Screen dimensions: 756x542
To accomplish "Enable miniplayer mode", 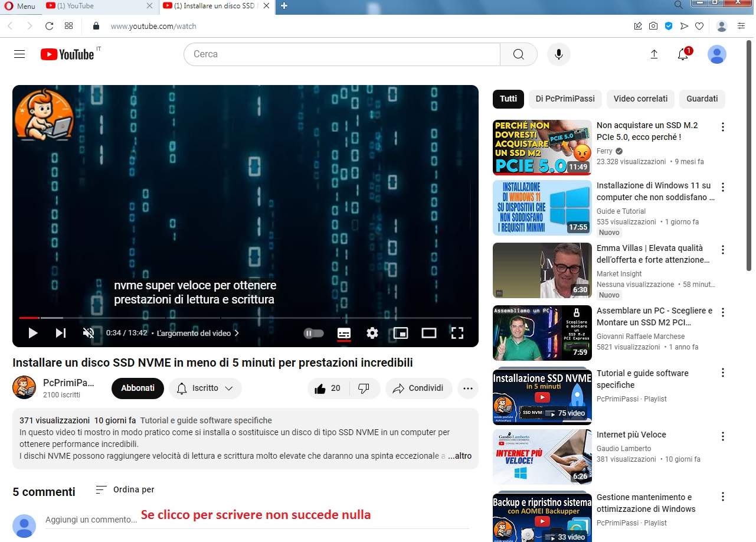I will (x=401, y=333).
